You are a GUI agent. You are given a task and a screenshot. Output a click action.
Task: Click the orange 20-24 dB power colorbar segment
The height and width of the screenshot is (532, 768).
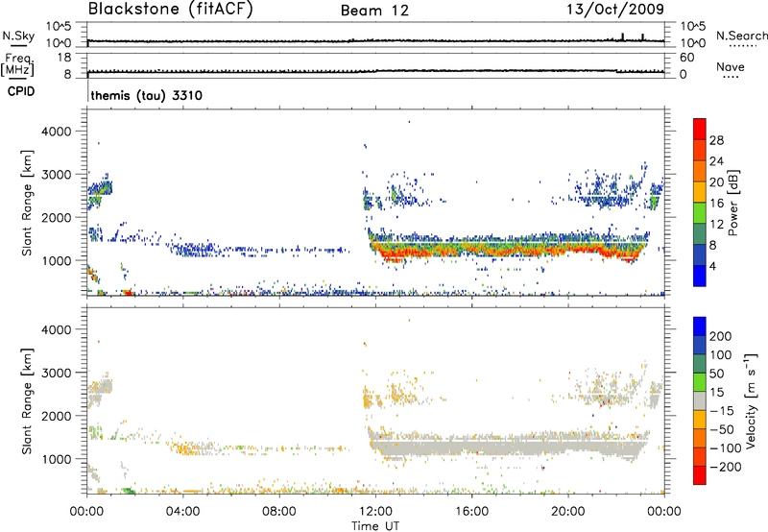(700, 171)
